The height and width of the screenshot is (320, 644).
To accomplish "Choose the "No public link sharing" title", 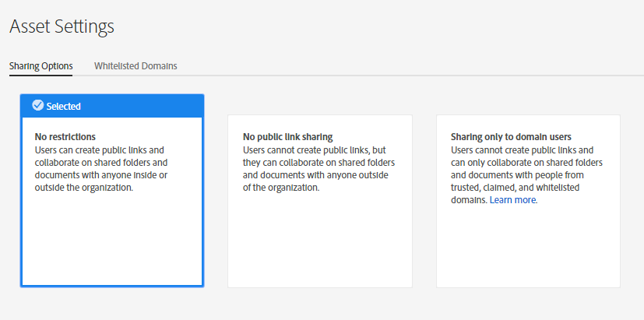I will click(x=287, y=137).
